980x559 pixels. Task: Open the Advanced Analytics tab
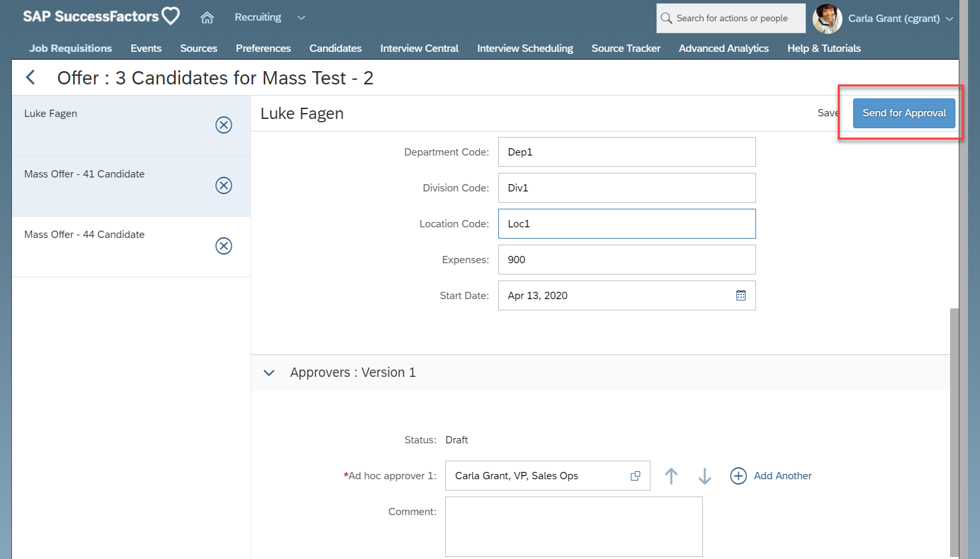point(724,48)
